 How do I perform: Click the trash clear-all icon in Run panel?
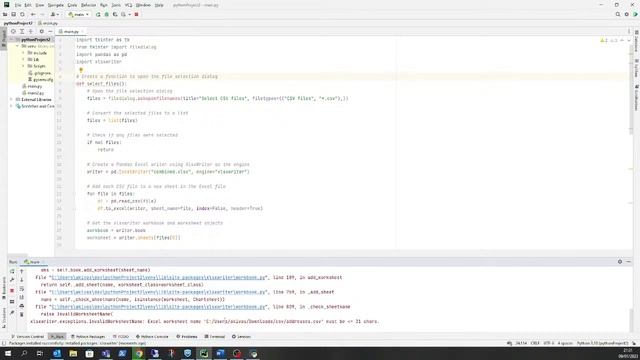coord(22,314)
